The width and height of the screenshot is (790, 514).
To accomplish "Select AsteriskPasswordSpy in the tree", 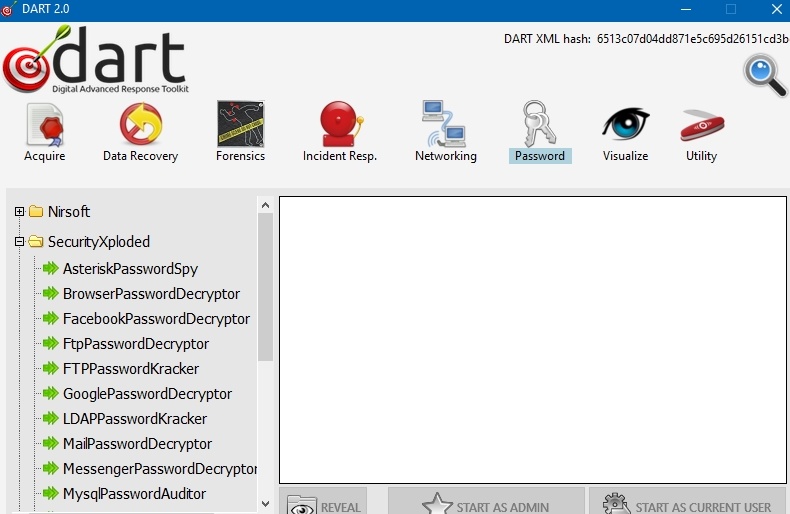I will point(130,269).
